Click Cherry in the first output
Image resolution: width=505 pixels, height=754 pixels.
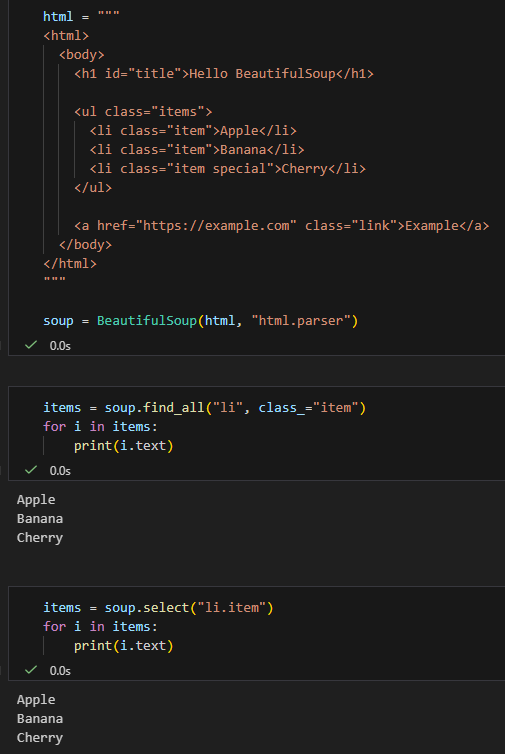40,538
